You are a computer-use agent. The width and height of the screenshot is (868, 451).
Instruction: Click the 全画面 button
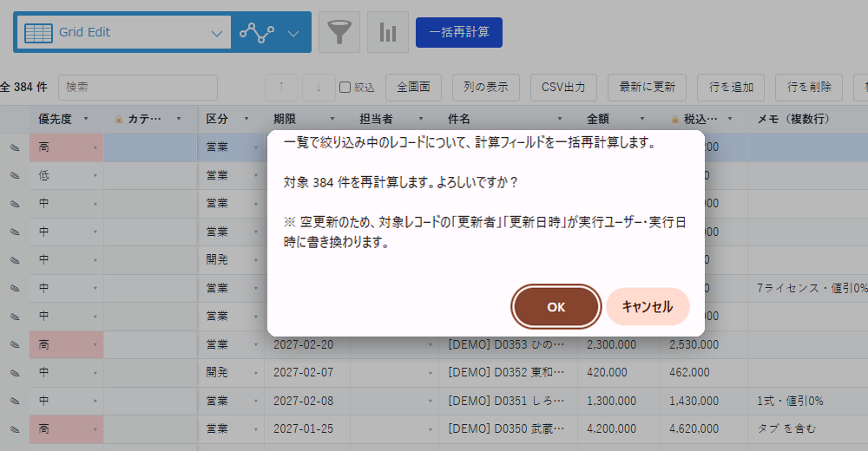(x=413, y=88)
